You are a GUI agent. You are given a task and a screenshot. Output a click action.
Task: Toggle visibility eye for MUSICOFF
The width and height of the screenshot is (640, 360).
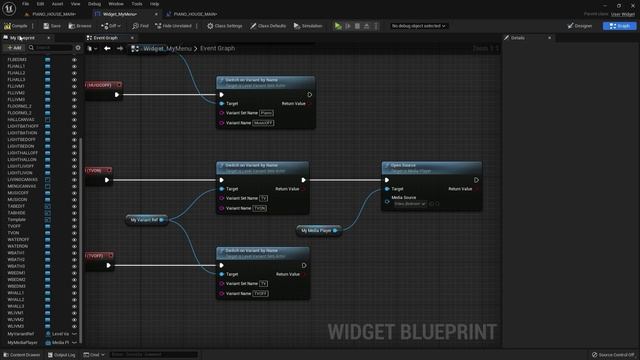coord(74,193)
